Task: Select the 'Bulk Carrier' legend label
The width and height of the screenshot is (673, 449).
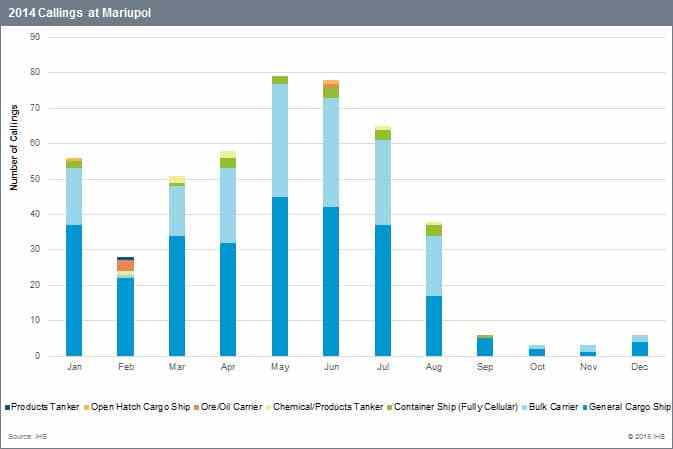Action: (x=553, y=407)
